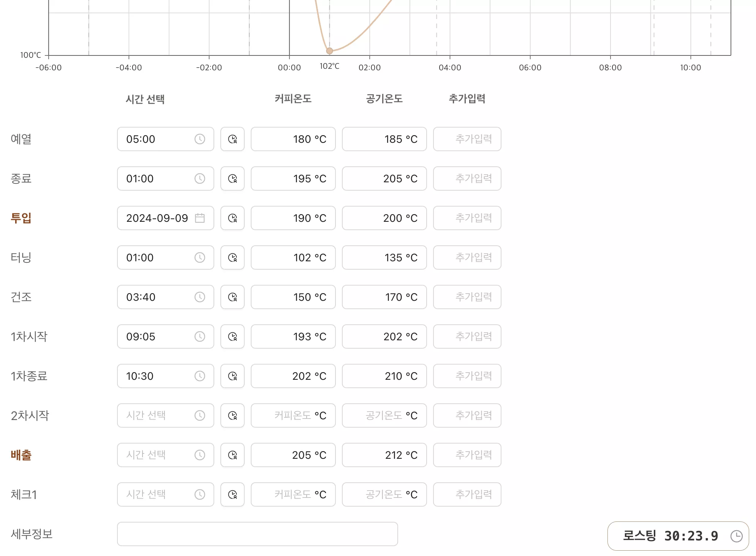Open the clock picker in 1차종료 time field
Viewport: 756px width, 556px height.
coord(200,376)
